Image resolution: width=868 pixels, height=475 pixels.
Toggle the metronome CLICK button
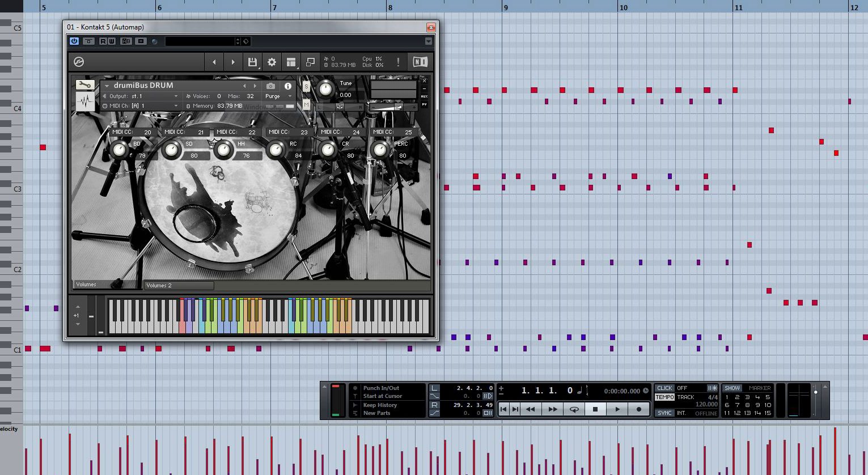coord(664,388)
